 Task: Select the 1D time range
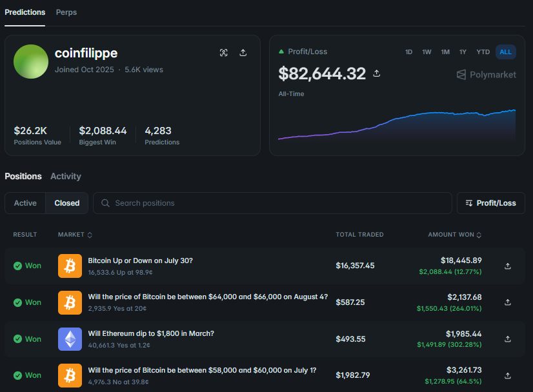coord(408,52)
